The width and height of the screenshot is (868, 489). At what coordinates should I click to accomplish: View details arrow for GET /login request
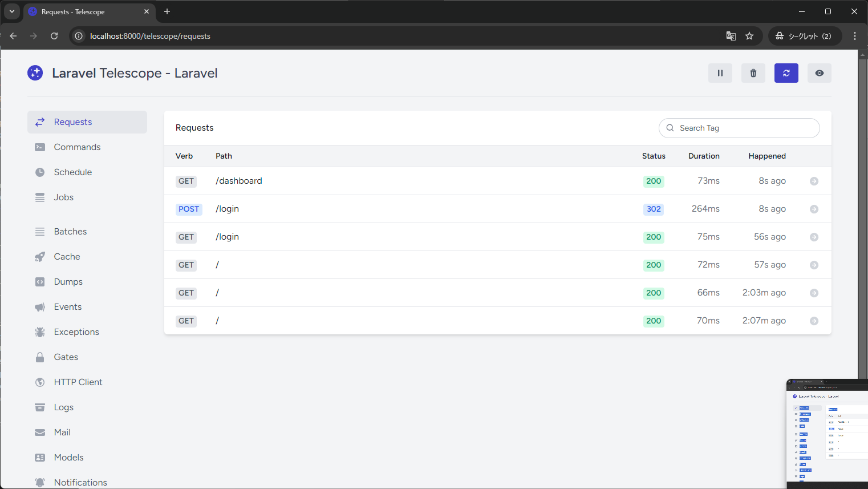pyautogui.click(x=814, y=237)
